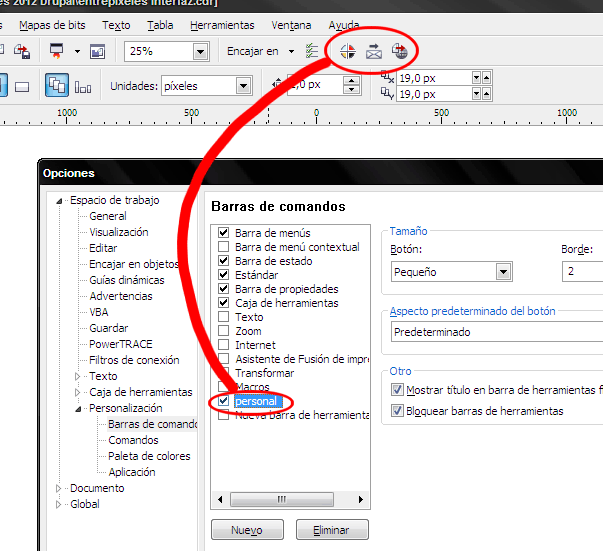
Task: Click the application launcher monitor icon
Action: [x=57, y=51]
